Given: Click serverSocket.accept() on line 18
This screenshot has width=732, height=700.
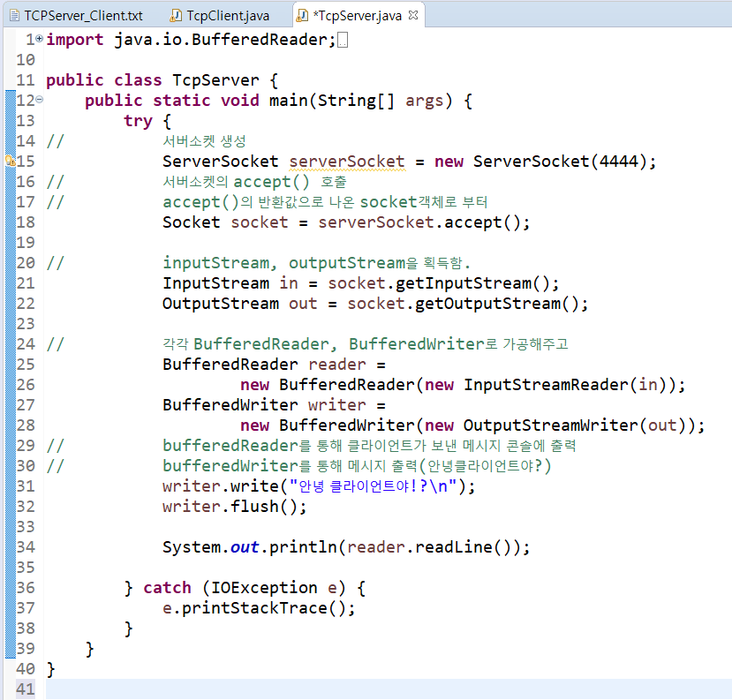Looking at the screenshot, I should 419,222.
